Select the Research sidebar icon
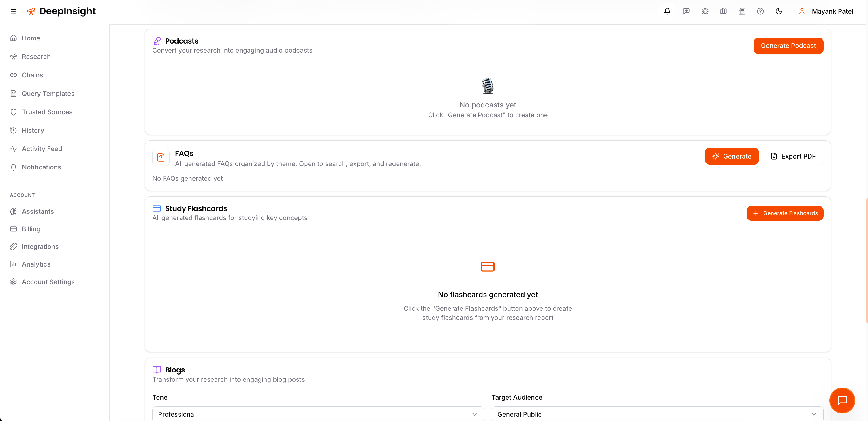 tap(14, 56)
